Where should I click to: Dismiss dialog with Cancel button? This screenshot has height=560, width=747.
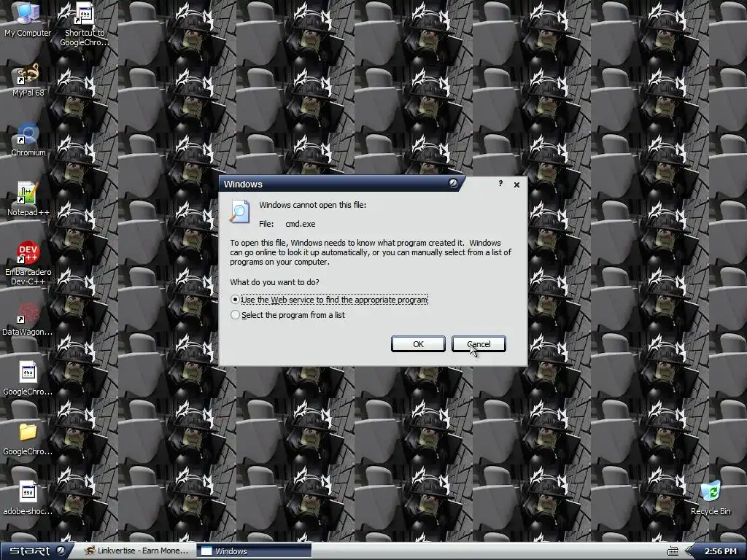coord(479,344)
